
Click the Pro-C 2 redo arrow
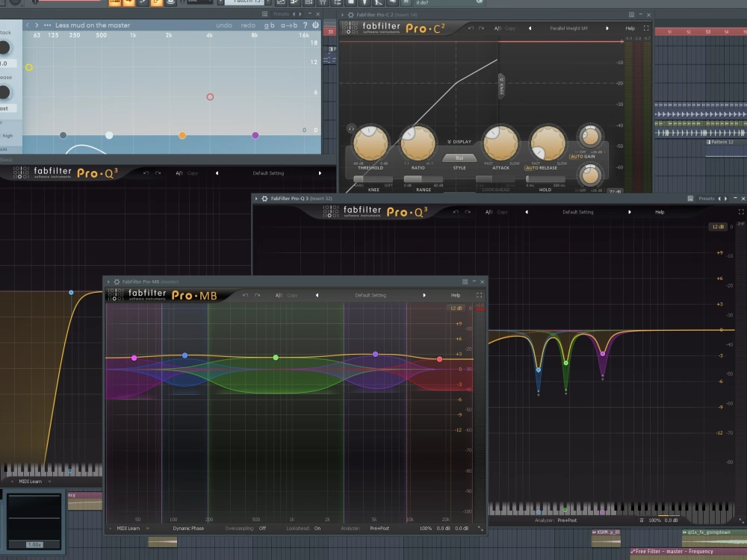click(x=482, y=28)
